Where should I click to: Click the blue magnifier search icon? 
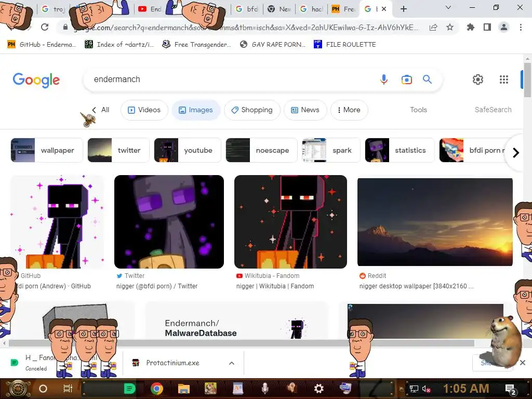pyautogui.click(x=427, y=79)
